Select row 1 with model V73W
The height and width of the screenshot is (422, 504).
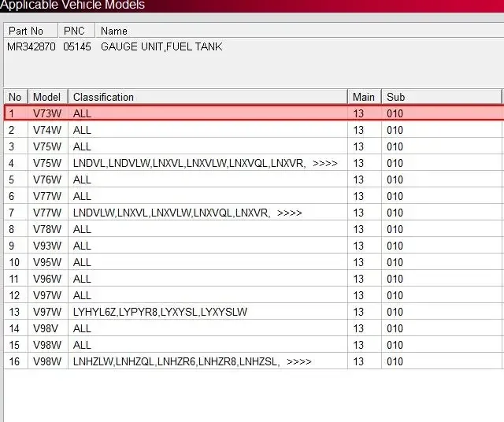[254, 113]
